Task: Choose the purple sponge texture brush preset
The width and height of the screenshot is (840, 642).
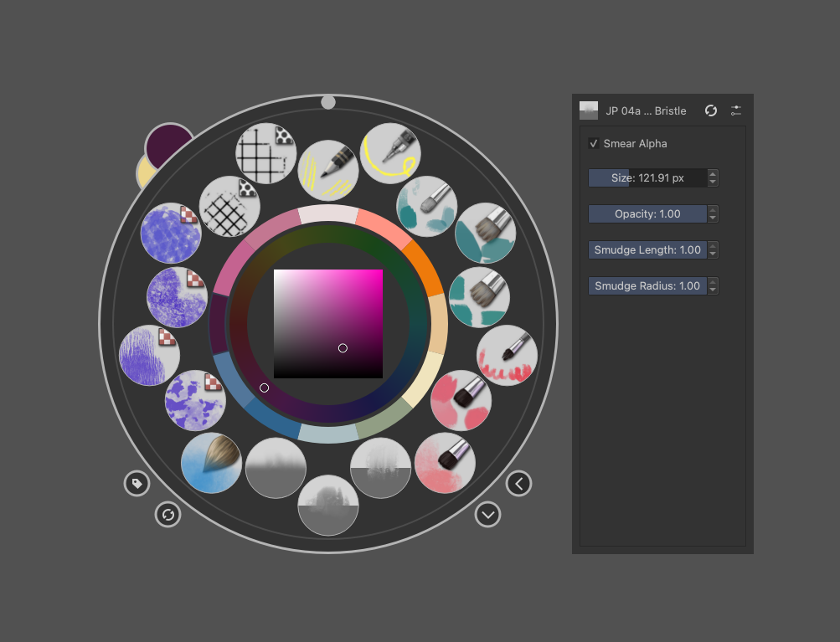Action: [177, 296]
